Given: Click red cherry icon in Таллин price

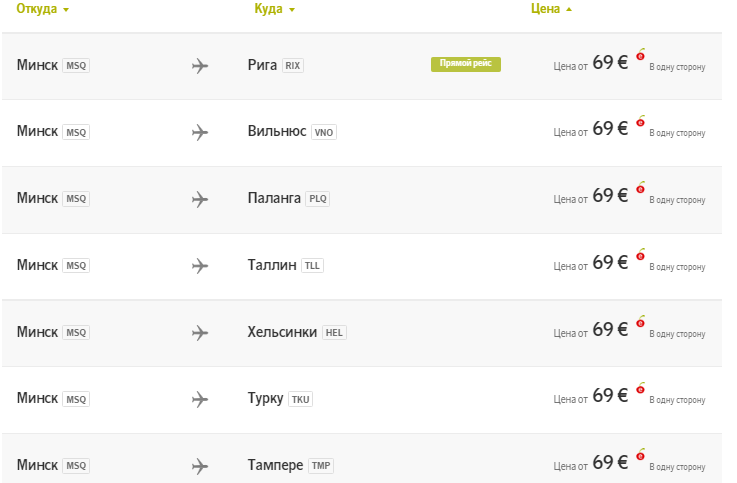Looking at the screenshot, I should point(640,255).
